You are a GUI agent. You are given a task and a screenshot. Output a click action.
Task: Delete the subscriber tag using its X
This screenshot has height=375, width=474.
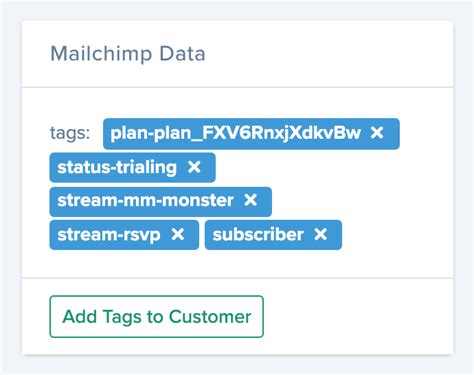321,234
